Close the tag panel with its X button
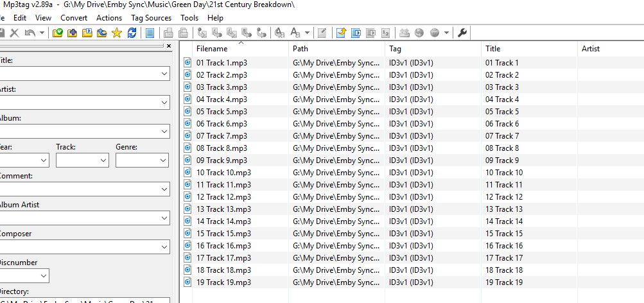 tap(169, 46)
